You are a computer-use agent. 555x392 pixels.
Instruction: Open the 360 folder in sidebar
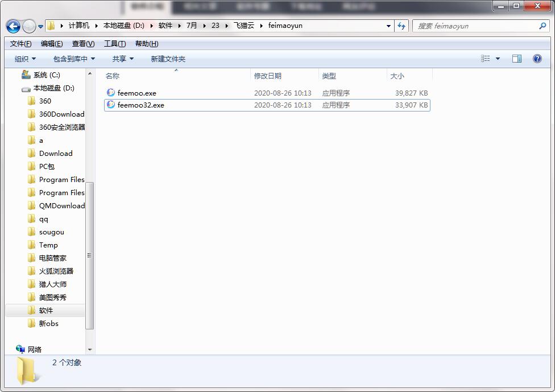click(x=45, y=101)
